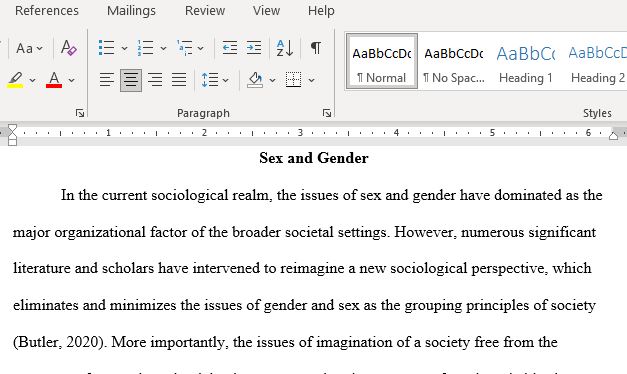Image resolution: width=627 pixels, height=374 pixels.
Task: Switch to the View tab
Action: (266, 10)
